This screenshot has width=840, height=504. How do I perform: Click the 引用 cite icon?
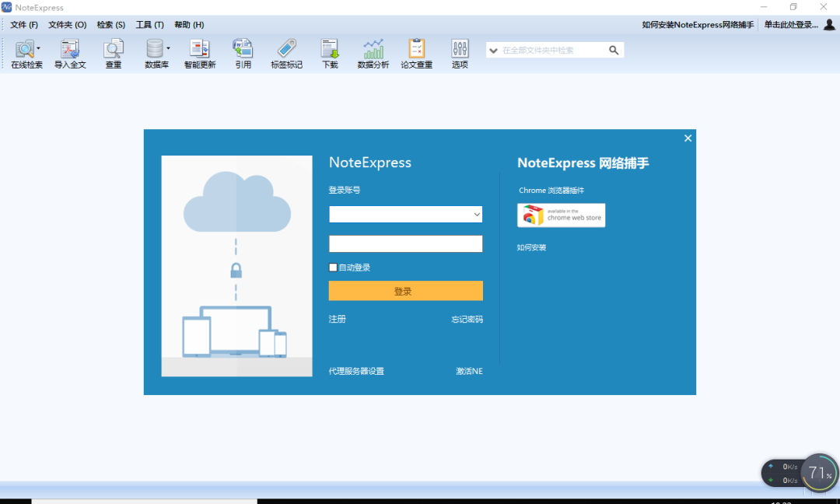243,54
